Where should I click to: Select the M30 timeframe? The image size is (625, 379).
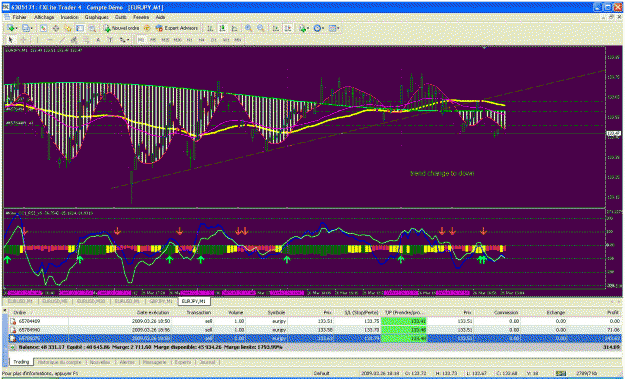pyautogui.click(x=177, y=40)
